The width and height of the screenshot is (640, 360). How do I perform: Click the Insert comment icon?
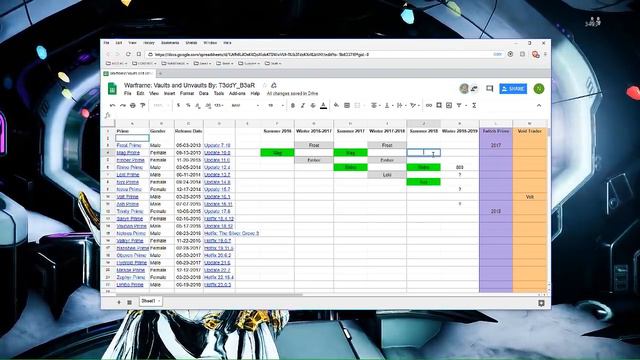(x=439, y=105)
